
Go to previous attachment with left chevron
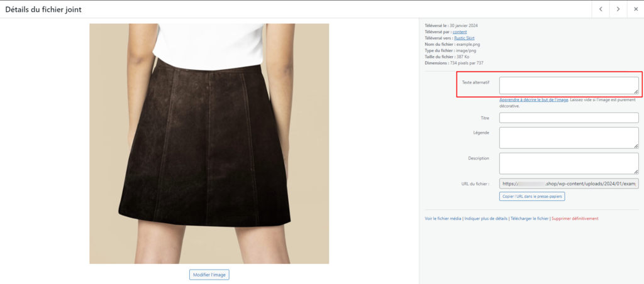[x=601, y=9]
